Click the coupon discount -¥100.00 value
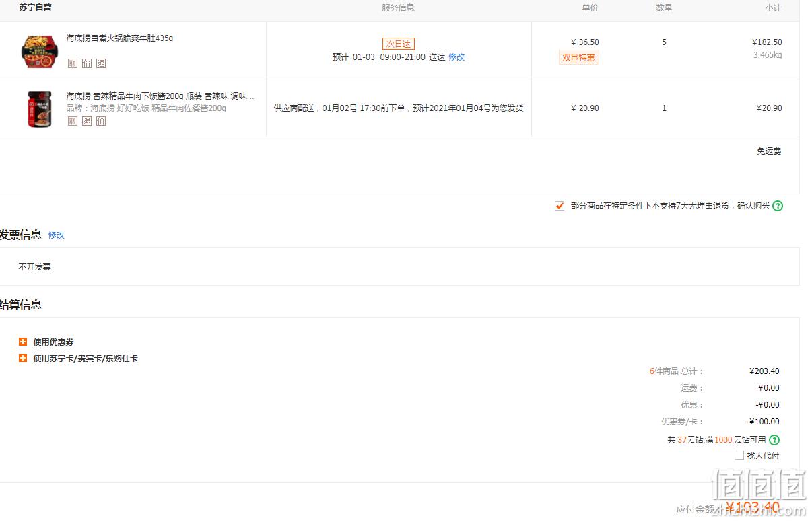The height and width of the screenshot is (522, 812). point(764,422)
